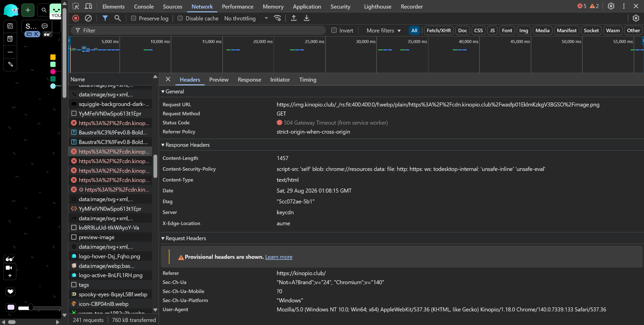Select the logo-hover-Dsj_Fqho.png request
Image resolution: width=644 pixels, height=325 pixels.
pyautogui.click(x=110, y=256)
